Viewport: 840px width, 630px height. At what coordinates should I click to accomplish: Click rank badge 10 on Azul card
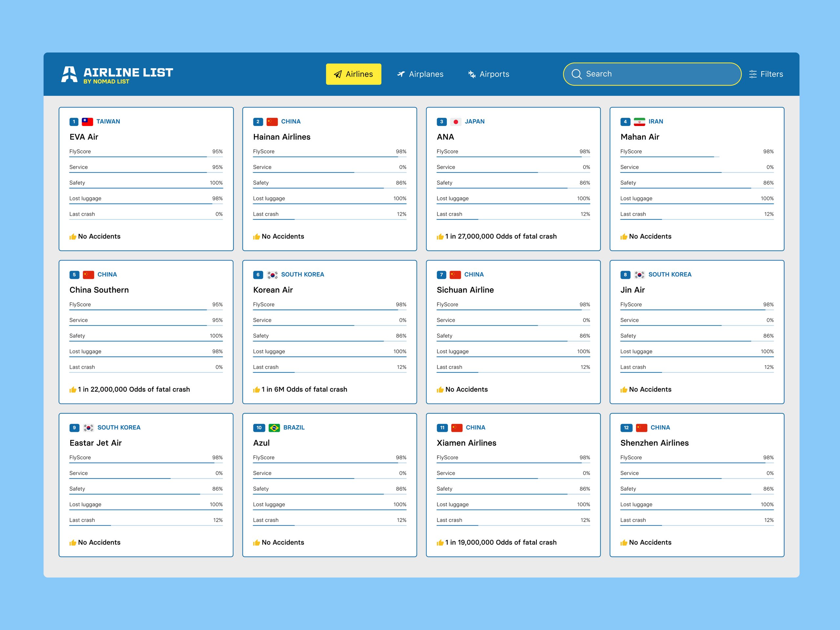259,428
